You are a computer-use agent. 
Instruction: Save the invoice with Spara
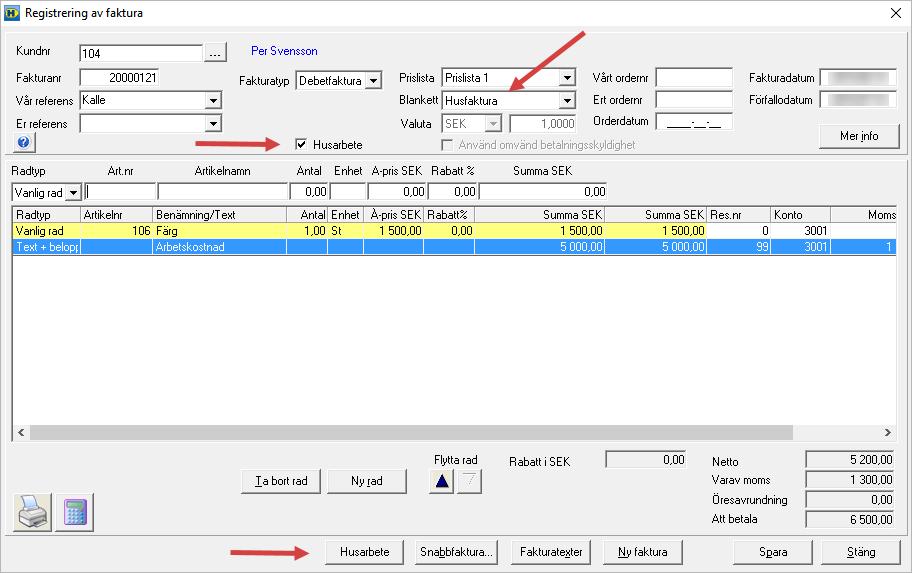pos(773,552)
